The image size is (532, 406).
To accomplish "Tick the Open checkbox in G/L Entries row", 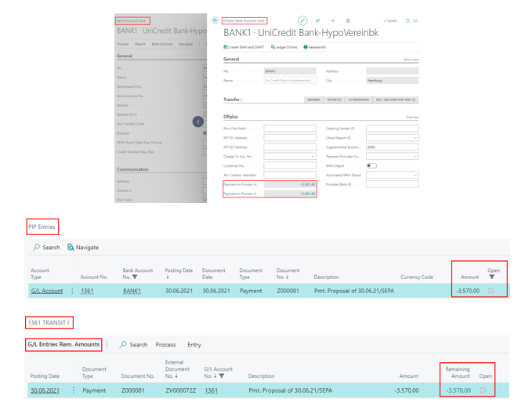I will point(483,390).
